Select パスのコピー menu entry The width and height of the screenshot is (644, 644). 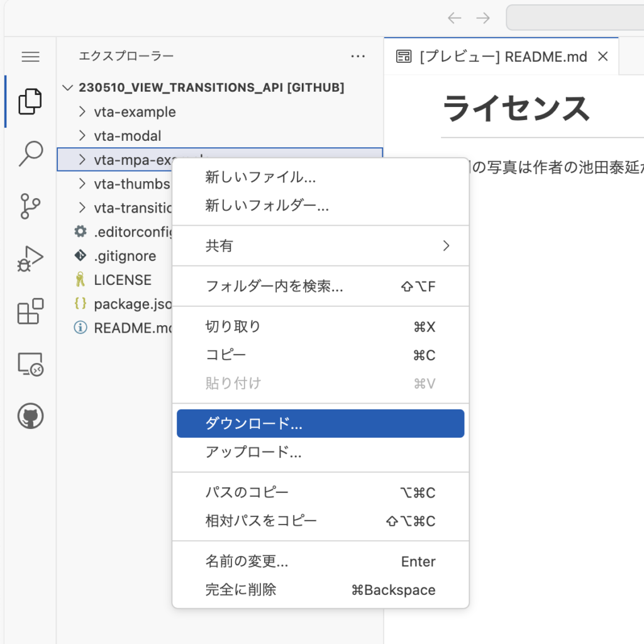[320, 492]
